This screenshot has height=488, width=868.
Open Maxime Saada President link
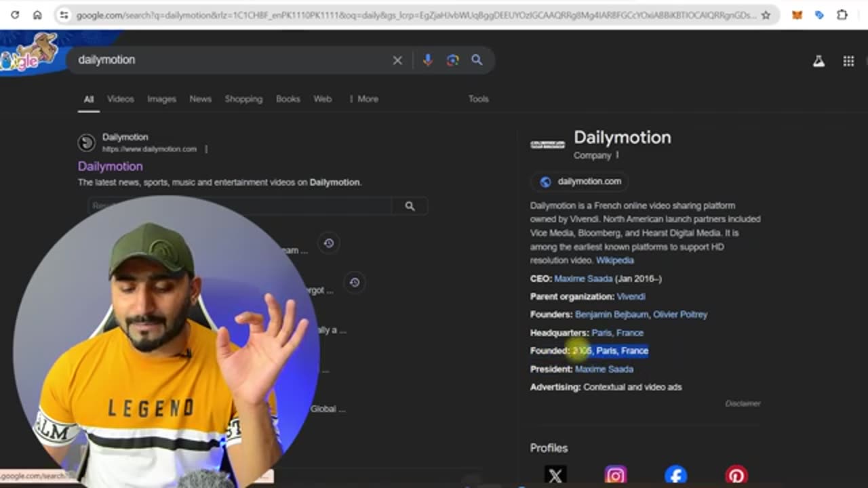pos(604,369)
